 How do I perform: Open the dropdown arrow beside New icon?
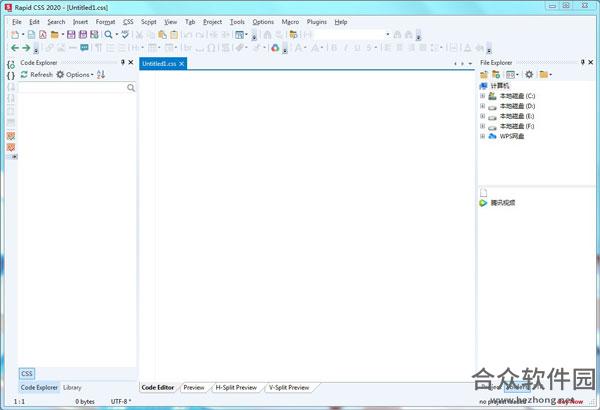coord(23,35)
